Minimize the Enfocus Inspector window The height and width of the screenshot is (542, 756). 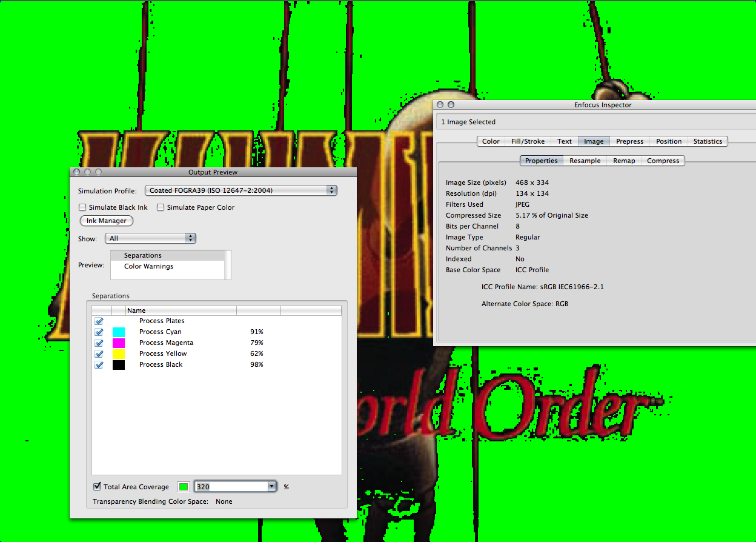(451, 105)
